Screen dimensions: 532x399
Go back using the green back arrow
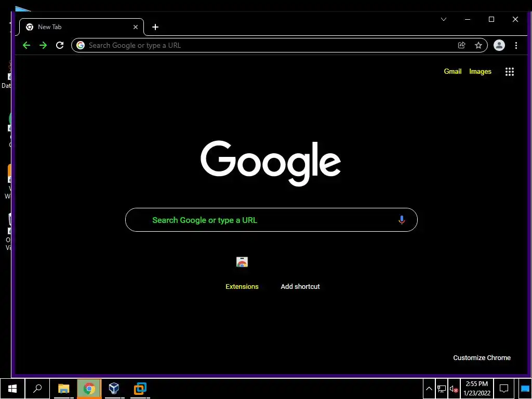pos(26,46)
